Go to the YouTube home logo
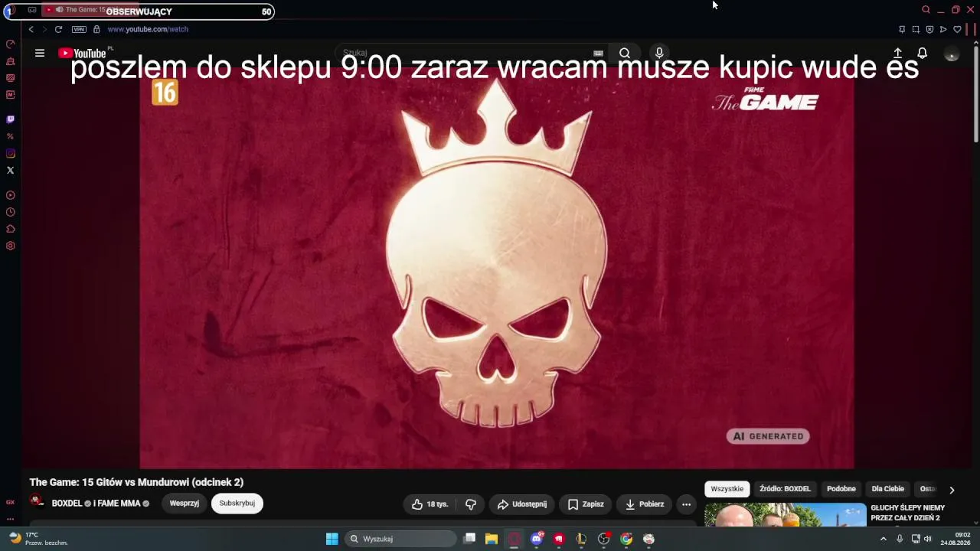 click(83, 53)
